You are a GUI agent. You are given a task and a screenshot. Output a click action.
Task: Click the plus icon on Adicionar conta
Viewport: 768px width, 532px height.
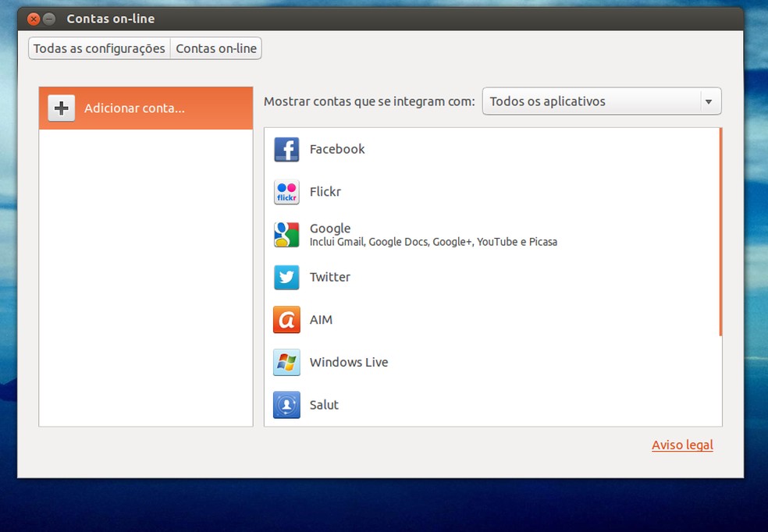(x=61, y=108)
